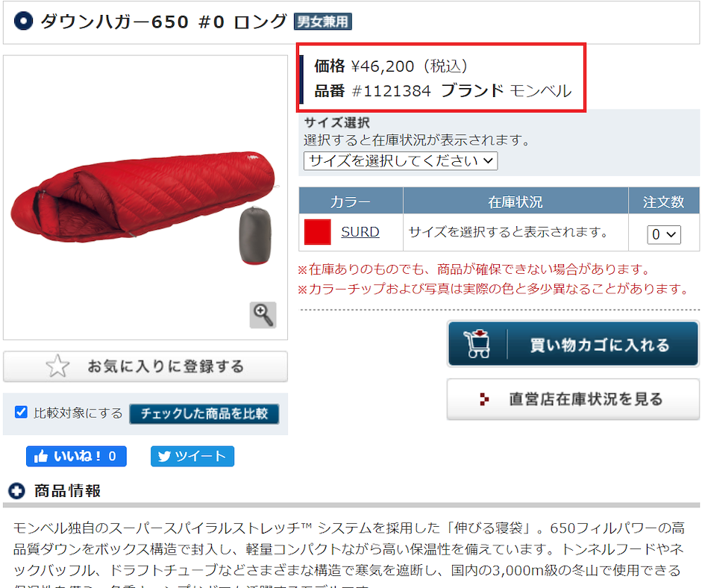
Task: Click the 男女兼用 badge
Action: (323, 22)
